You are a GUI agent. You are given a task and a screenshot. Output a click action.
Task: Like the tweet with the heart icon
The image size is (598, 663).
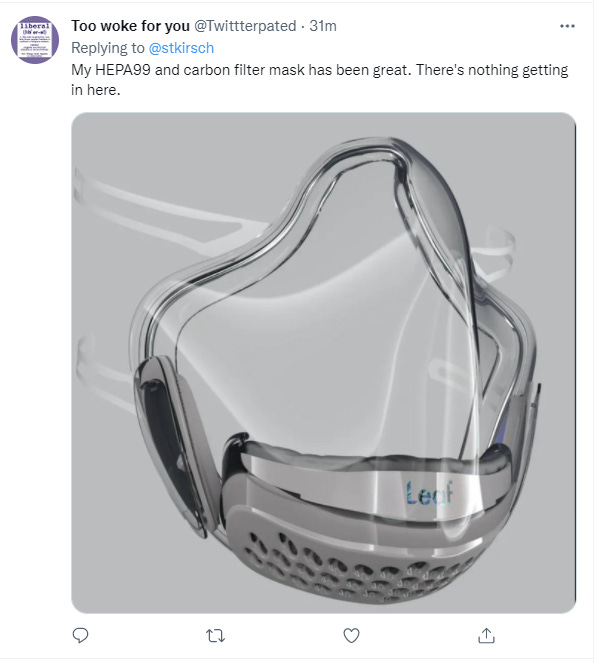351,636
